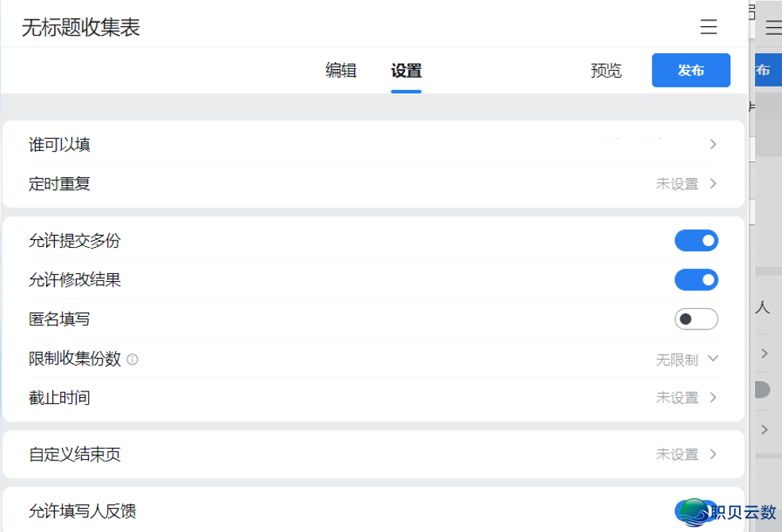The image size is (782, 532).
Task: Expand the 谁可以填 setting chevron
Action: point(713,145)
